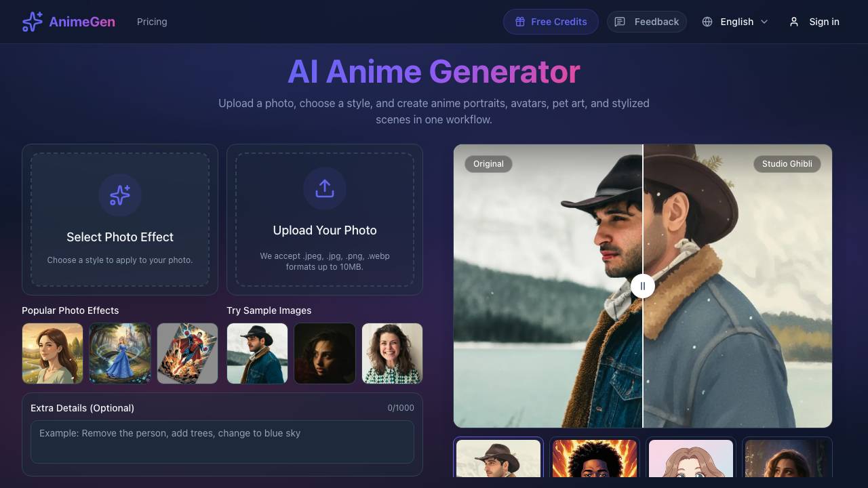Open the Sign in page

coord(814,22)
